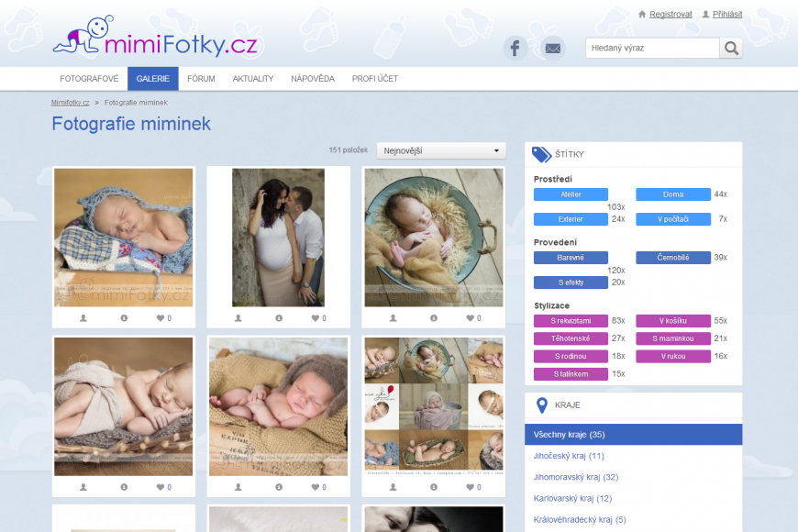This screenshot has height=532, width=798.
Task: Click the search magnifier button
Action: click(x=731, y=49)
